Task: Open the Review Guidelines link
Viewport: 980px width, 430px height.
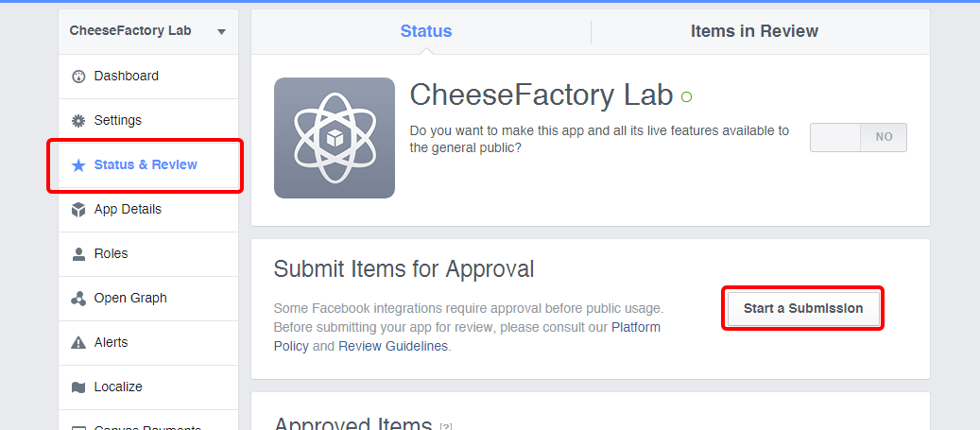Action: (x=393, y=346)
